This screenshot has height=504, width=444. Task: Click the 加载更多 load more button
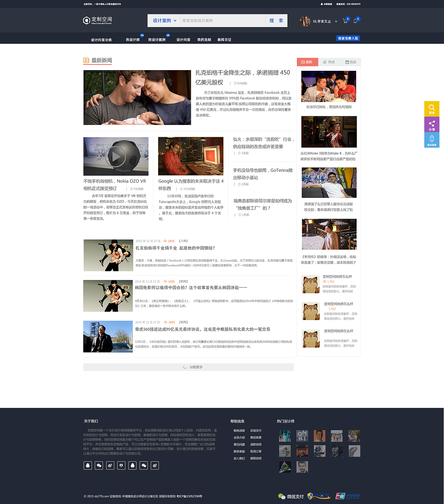click(188, 367)
